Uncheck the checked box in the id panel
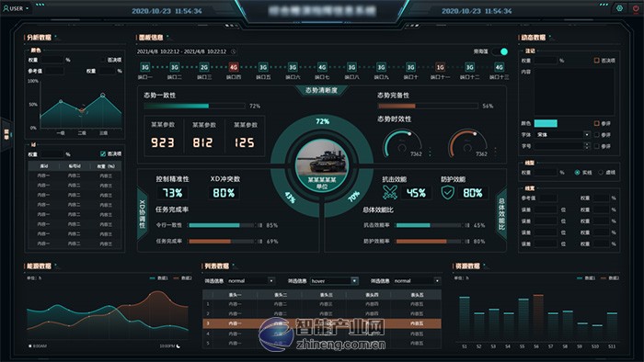 point(103,153)
